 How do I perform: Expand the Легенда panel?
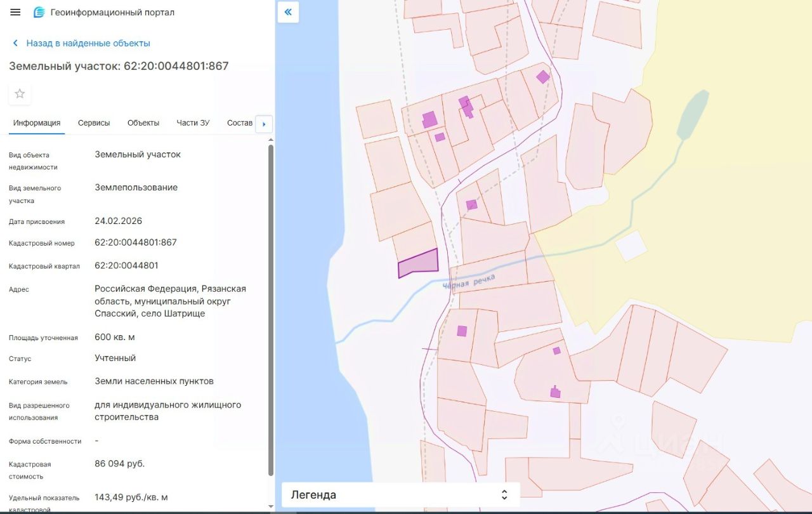(x=504, y=495)
